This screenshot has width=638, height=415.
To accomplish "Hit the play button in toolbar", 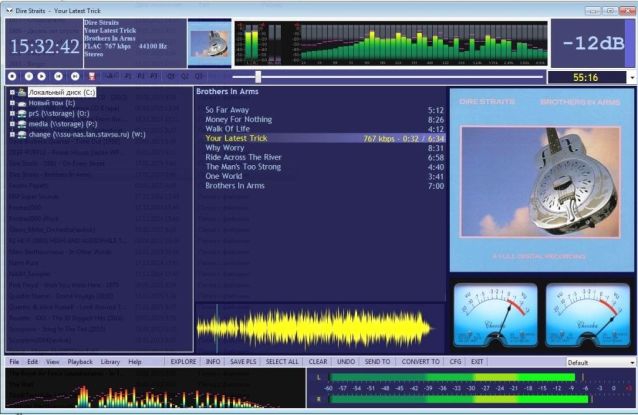I will [42, 76].
